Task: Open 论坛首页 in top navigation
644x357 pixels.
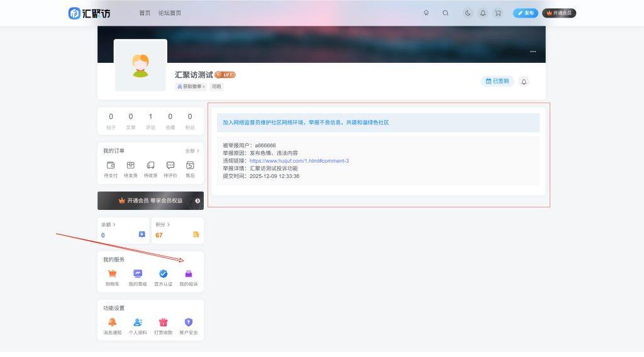Action: coord(170,13)
